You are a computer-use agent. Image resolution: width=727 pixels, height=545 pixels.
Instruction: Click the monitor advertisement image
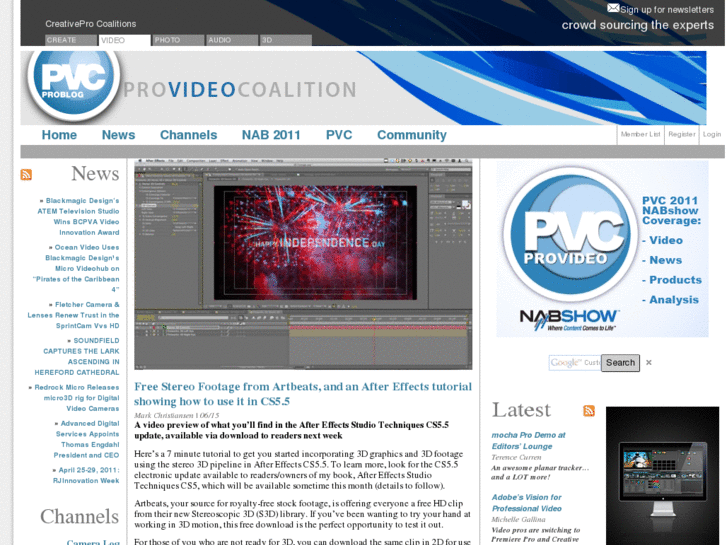coord(663,476)
